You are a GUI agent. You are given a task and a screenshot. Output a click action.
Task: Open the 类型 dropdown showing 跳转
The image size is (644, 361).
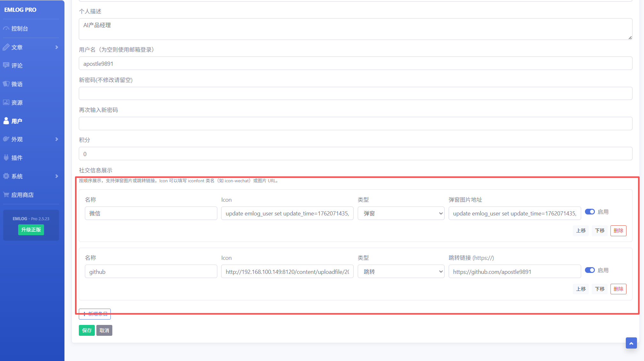[x=401, y=272]
